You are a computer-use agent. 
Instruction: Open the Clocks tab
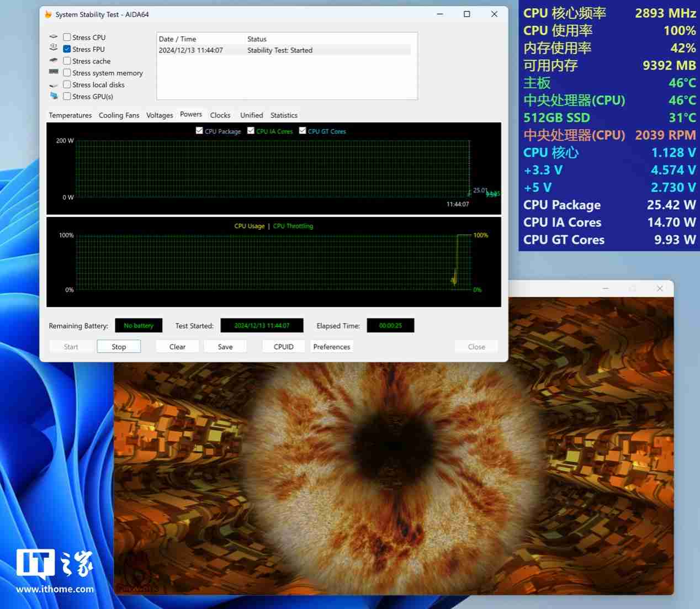(x=220, y=115)
